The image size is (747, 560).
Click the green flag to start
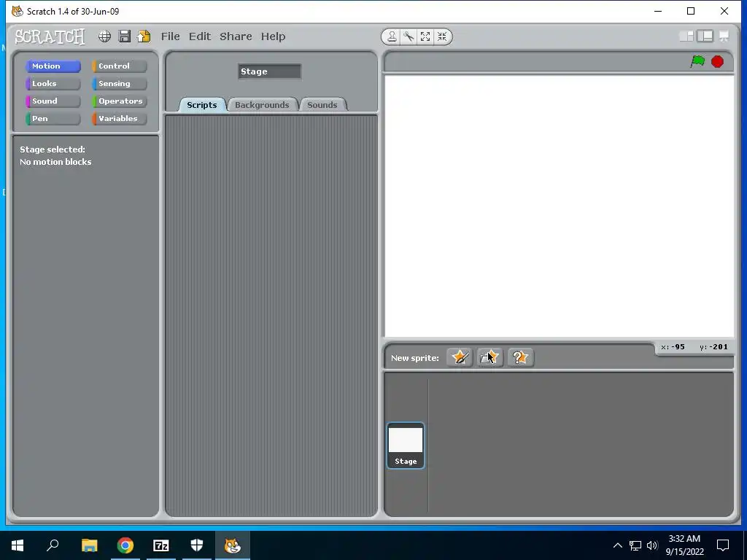point(697,61)
